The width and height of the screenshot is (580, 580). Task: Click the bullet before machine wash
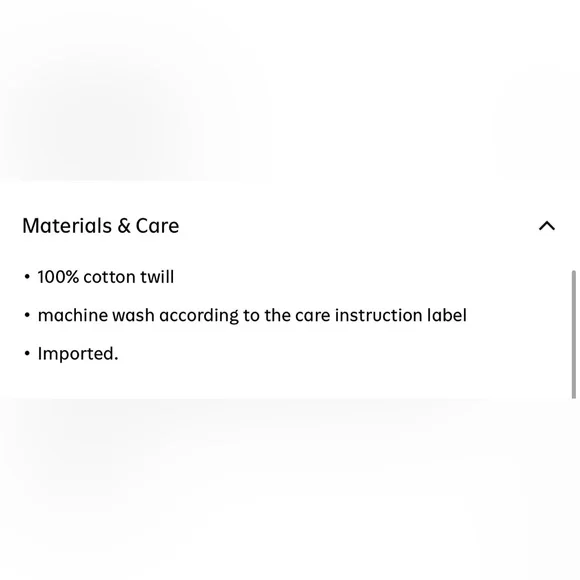[x=27, y=315]
